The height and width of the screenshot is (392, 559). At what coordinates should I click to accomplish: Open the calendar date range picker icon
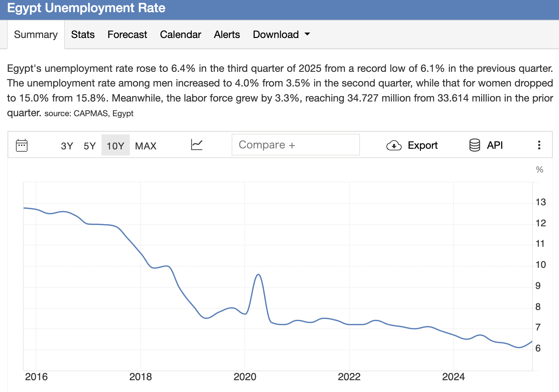tap(22, 145)
